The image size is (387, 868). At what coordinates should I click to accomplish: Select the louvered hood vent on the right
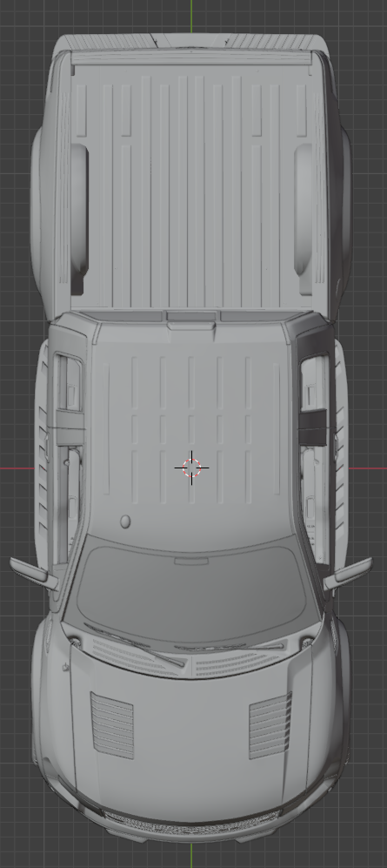270,725
